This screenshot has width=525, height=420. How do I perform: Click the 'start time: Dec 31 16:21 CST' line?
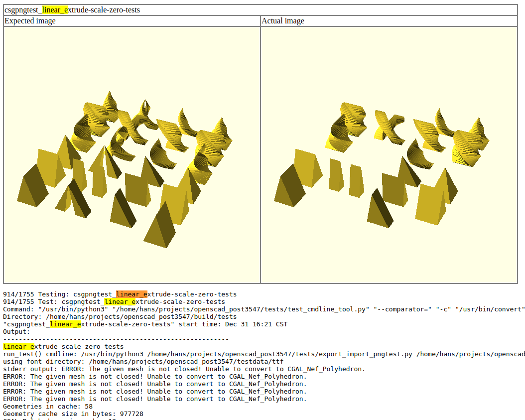(x=145, y=324)
